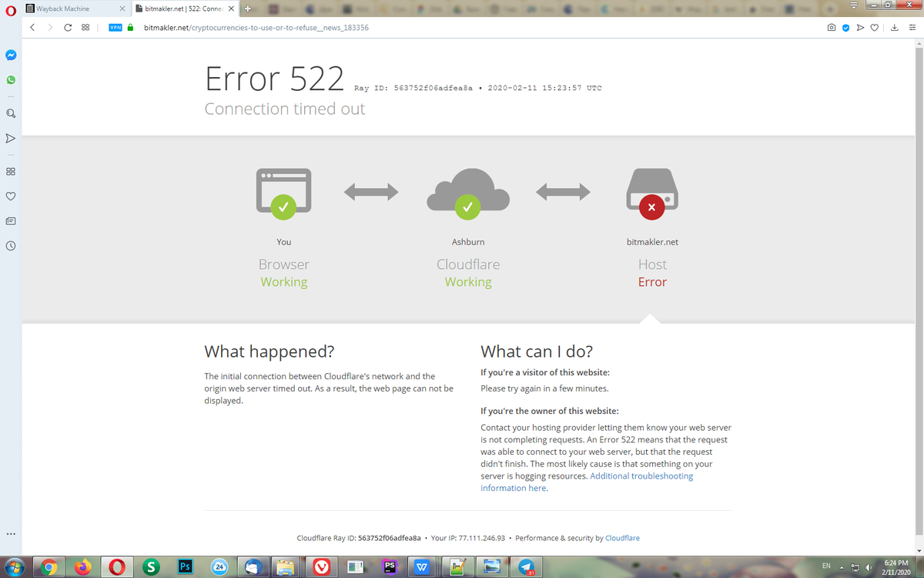The width and height of the screenshot is (924, 578).
Task: Open Photoshop from the taskbar
Action: [x=185, y=566]
